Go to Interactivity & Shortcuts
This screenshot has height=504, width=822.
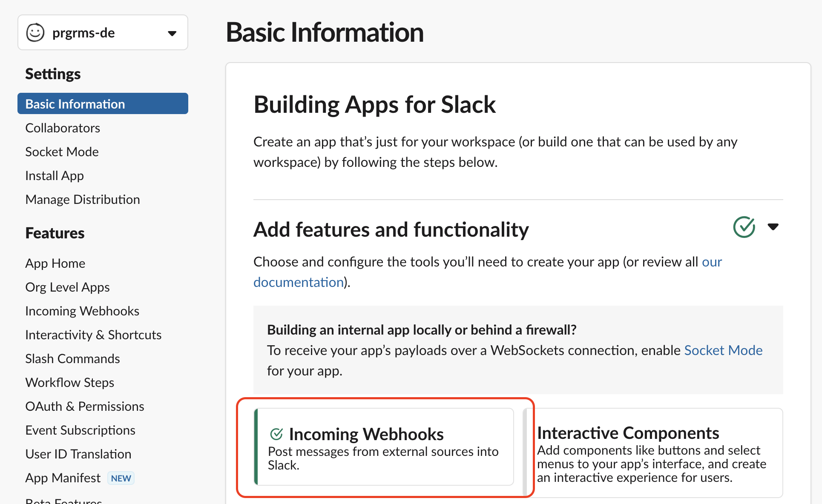tap(93, 335)
